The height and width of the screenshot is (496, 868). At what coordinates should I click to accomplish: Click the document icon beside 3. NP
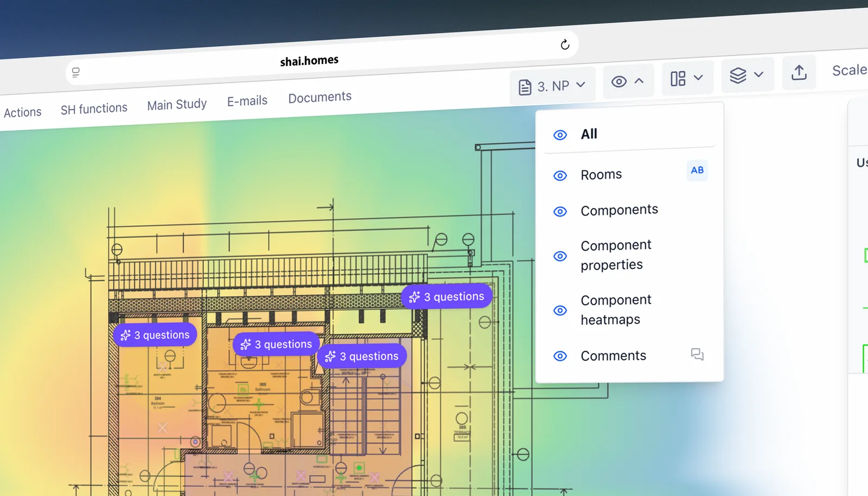525,87
